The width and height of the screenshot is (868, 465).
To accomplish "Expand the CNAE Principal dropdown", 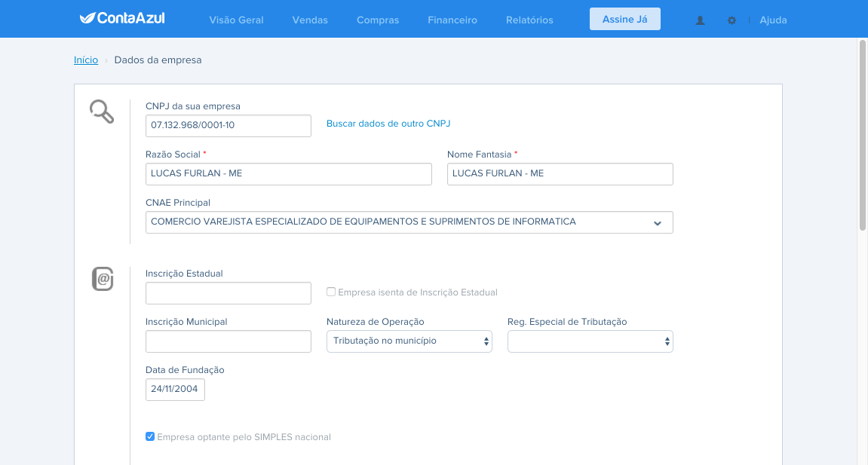I will coord(409,222).
